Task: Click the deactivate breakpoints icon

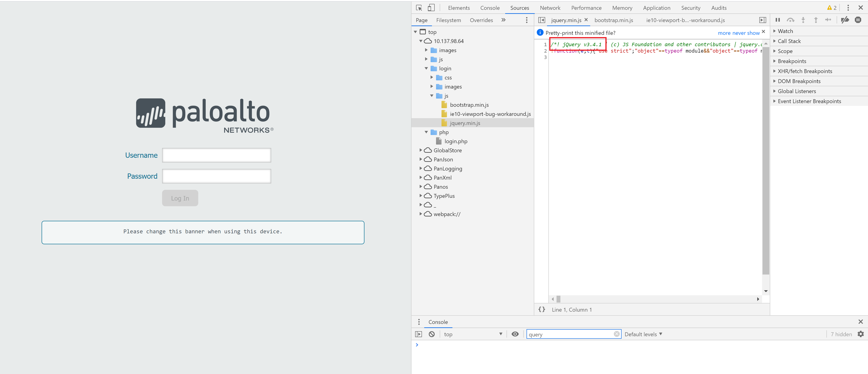Action: pyautogui.click(x=844, y=20)
